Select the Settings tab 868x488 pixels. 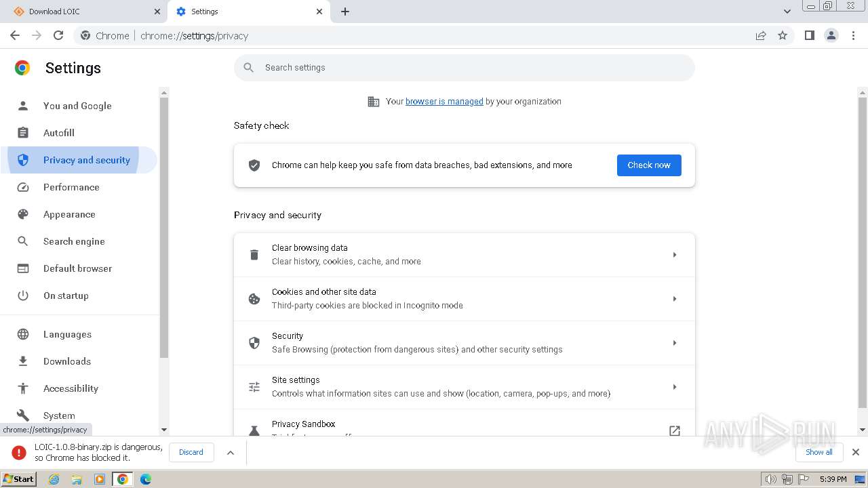[x=249, y=12]
